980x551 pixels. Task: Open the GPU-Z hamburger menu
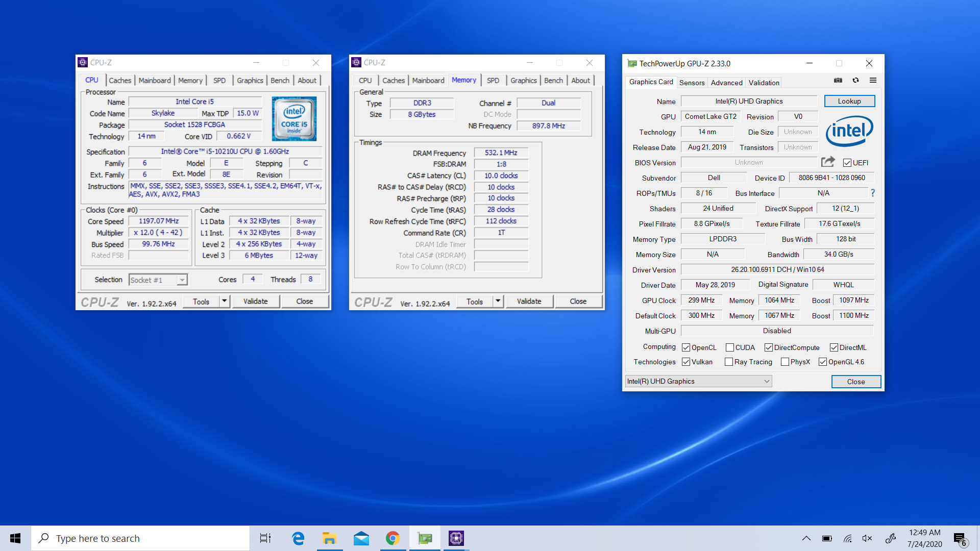[873, 81]
